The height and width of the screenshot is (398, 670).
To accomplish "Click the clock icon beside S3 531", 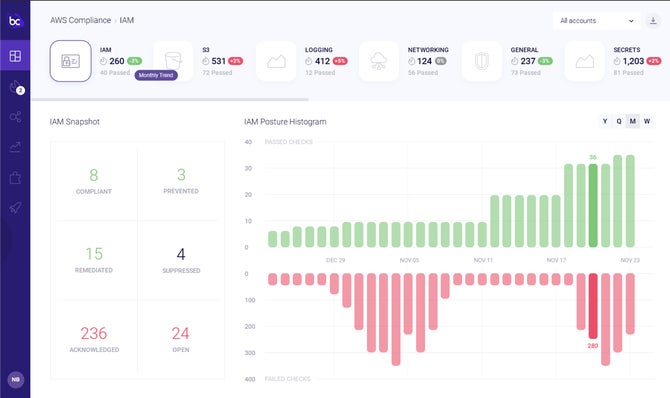I will (x=206, y=61).
